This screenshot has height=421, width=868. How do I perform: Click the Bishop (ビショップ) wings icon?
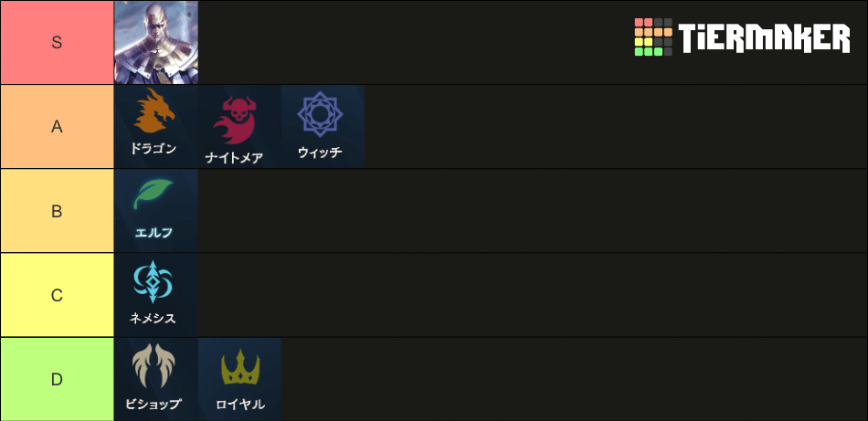pos(155,378)
